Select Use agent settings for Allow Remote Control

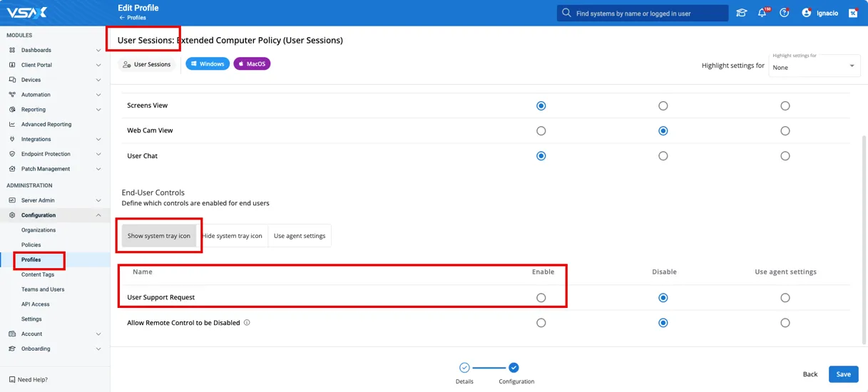[x=785, y=323]
